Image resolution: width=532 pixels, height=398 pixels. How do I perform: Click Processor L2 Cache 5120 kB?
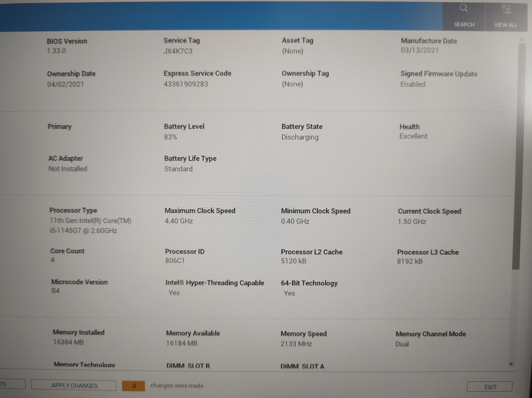coord(294,261)
